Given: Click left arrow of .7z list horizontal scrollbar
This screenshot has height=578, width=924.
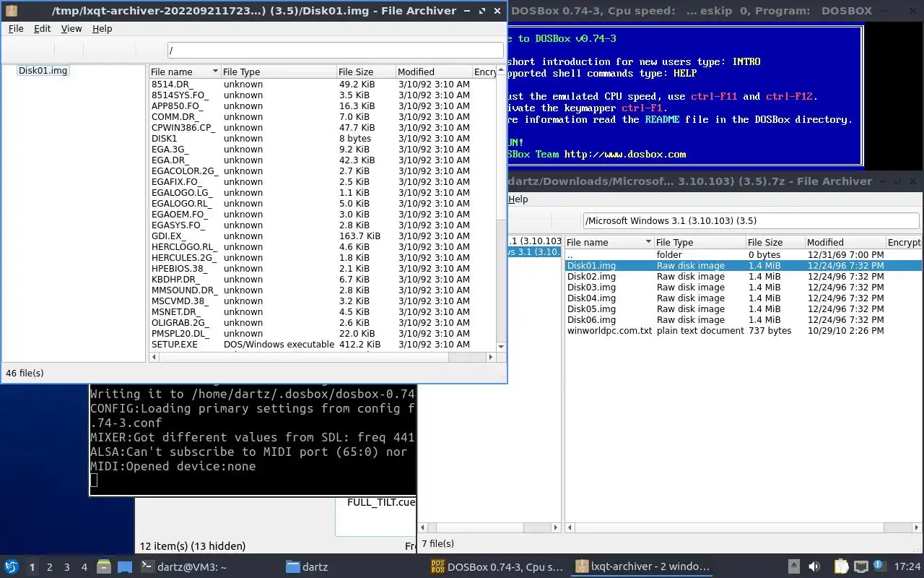Looking at the screenshot, I should pos(569,527).
